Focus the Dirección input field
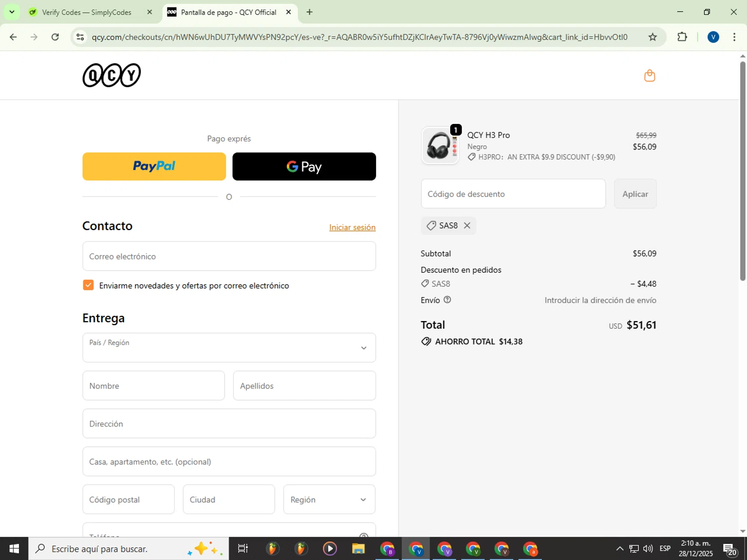Screen dimensions: 747x560 [229, 424]
